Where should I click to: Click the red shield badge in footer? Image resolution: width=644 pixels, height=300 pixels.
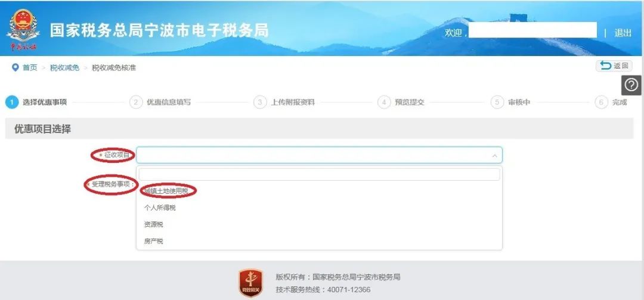[251, 283]
